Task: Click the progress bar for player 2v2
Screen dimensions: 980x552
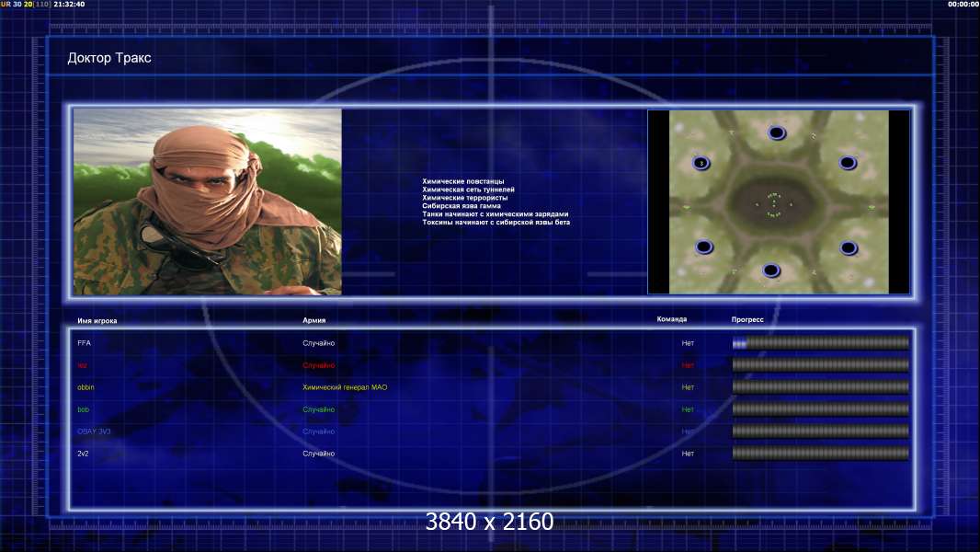Action: 821,454
